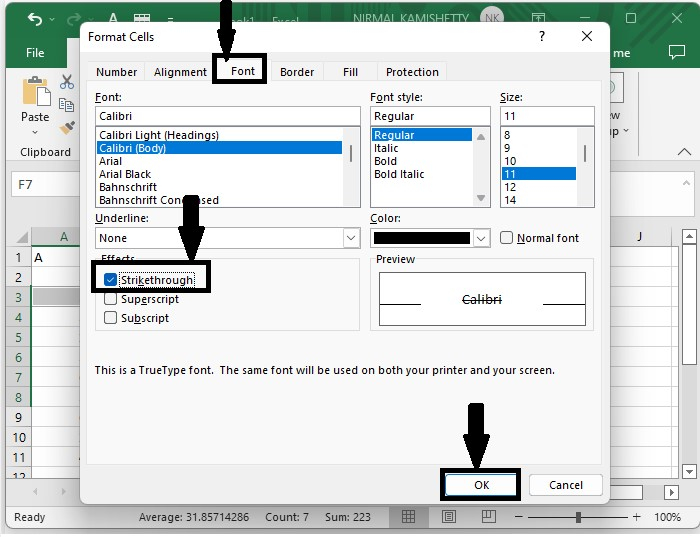Click the Cancel button
Screen dimensions: 700x537
point(565,485)
